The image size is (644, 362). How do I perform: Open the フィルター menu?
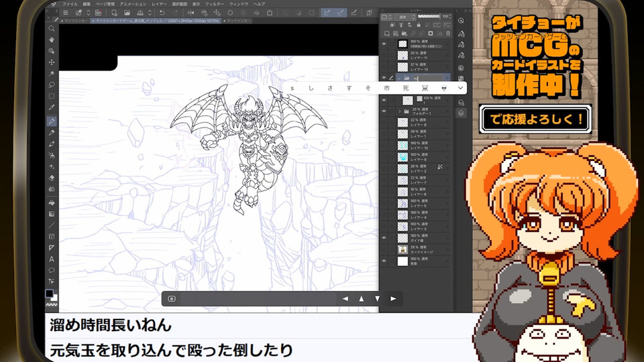[x=215, y=3]
